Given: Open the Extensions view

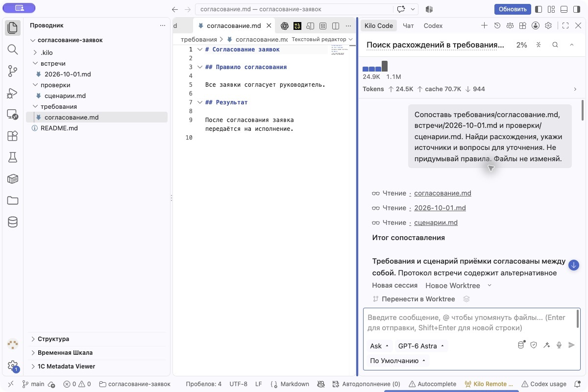Looking at the screenshot, I should [13, 136].
